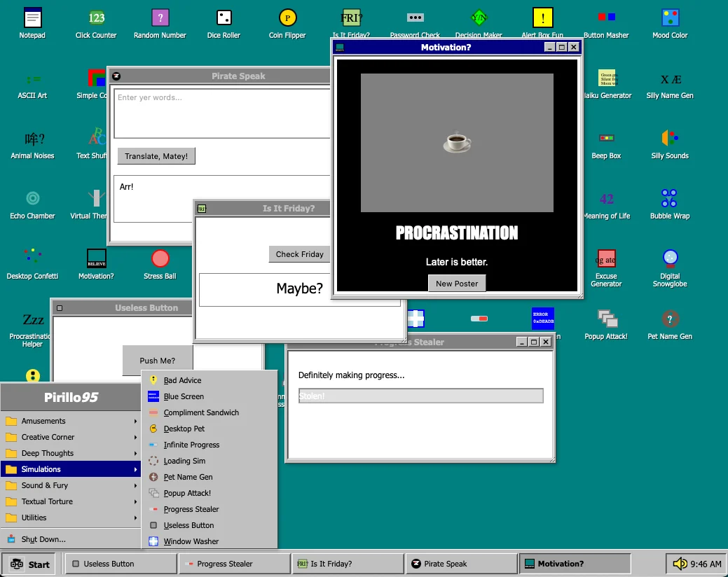Open Desktop Pet from the Simulations submenu

coord(184,429)
